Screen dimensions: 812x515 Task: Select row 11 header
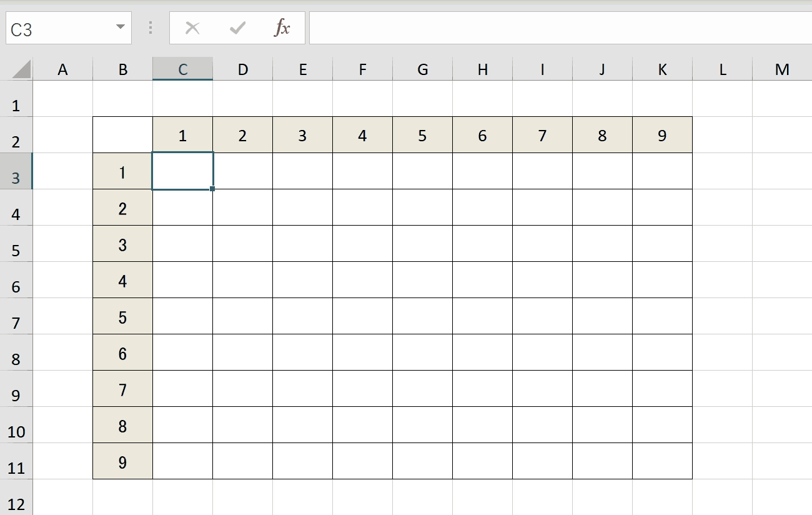(16, 467)
